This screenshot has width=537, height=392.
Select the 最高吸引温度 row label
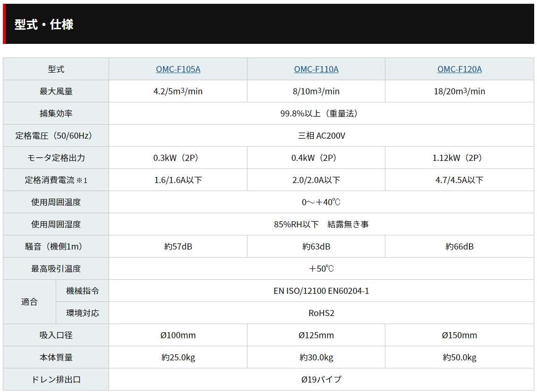(56, 268)
